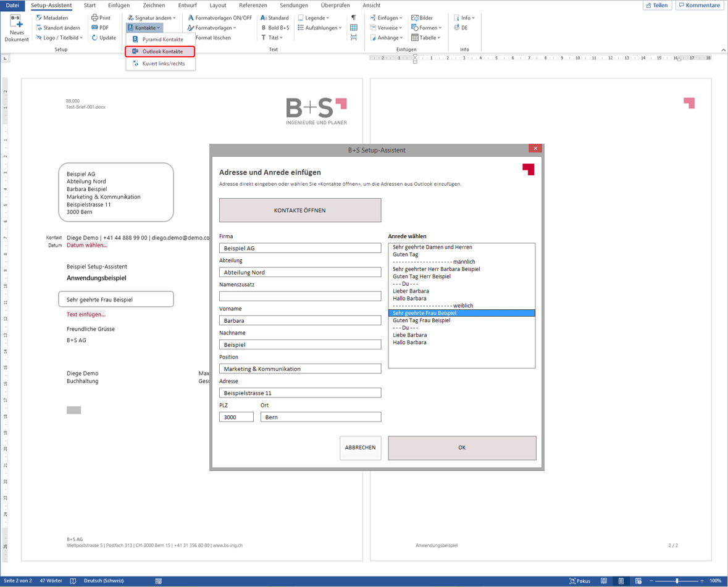The height and width of the screenshot is (587, 728).
Task: Toggle Formatvorlagen ON/OFF
Action: pos(220,18)
